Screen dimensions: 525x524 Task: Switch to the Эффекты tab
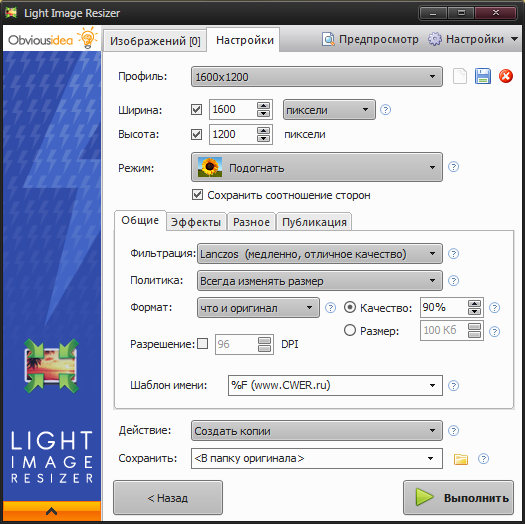pos(196,222)
